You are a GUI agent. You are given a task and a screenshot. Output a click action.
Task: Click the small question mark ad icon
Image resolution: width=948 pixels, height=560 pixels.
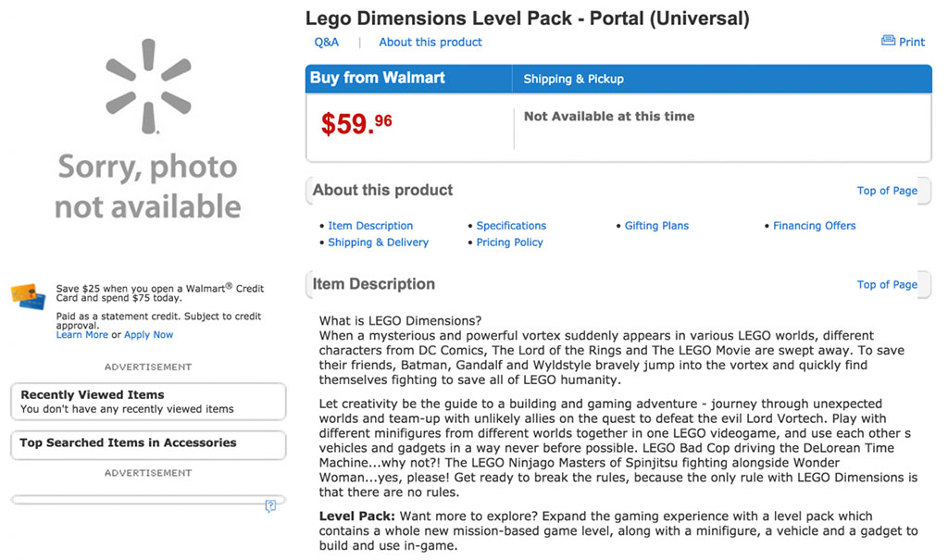(x=270, y=505)
